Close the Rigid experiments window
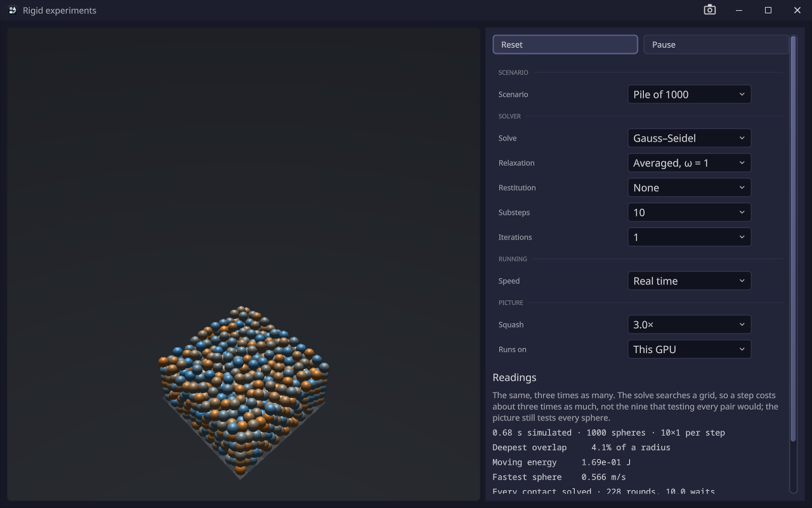Viewport: 812px width, 508px height. coord(797,10)
